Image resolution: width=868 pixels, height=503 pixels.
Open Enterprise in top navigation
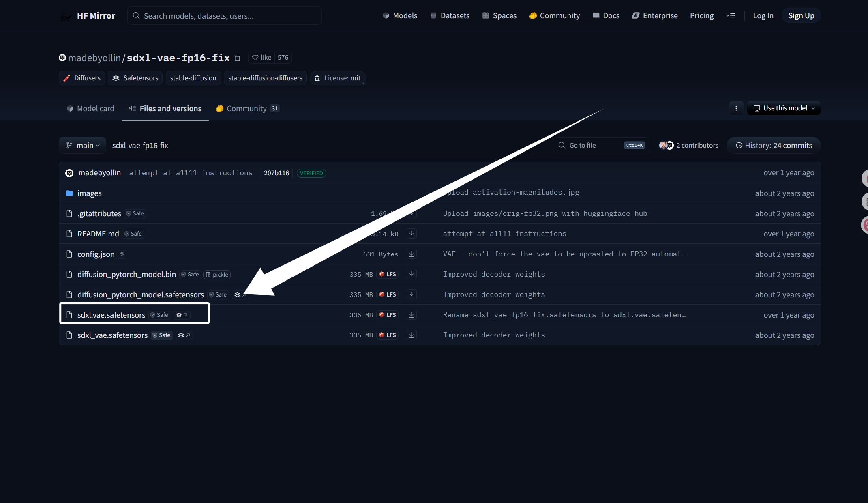pos(655,16)
